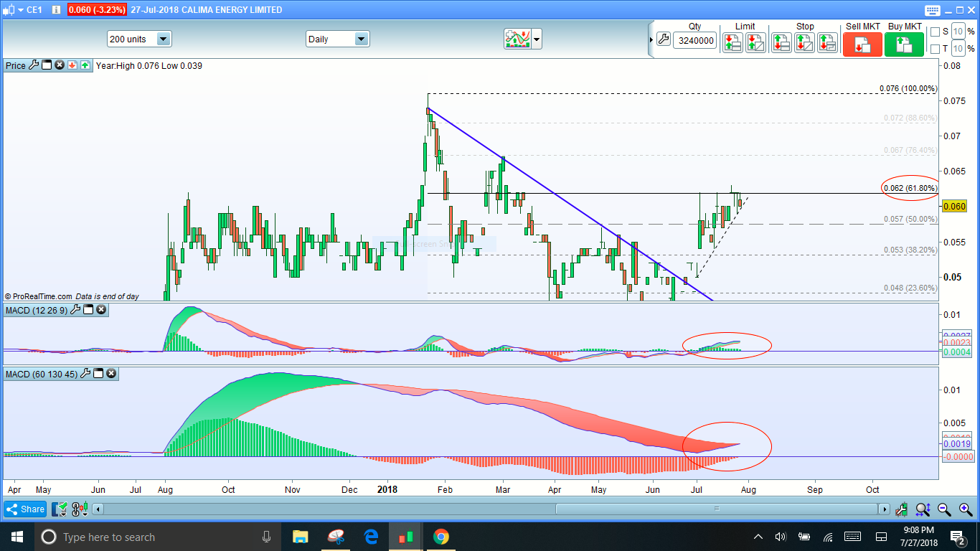The image size is (980, 551).
Task: Open Microsoft Edge from the taskbar
Action: [371, 537]
